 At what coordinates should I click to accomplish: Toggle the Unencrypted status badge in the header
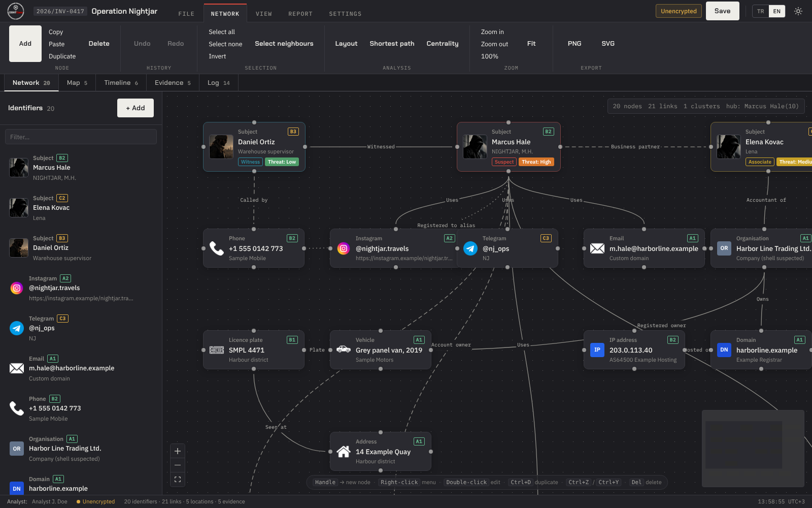coord(679,11)
